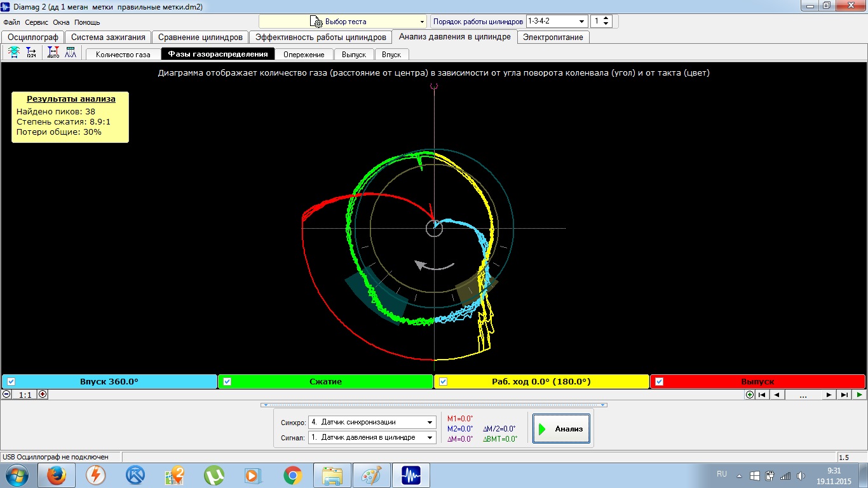Open the Синхро sensor dropdown

372,422
